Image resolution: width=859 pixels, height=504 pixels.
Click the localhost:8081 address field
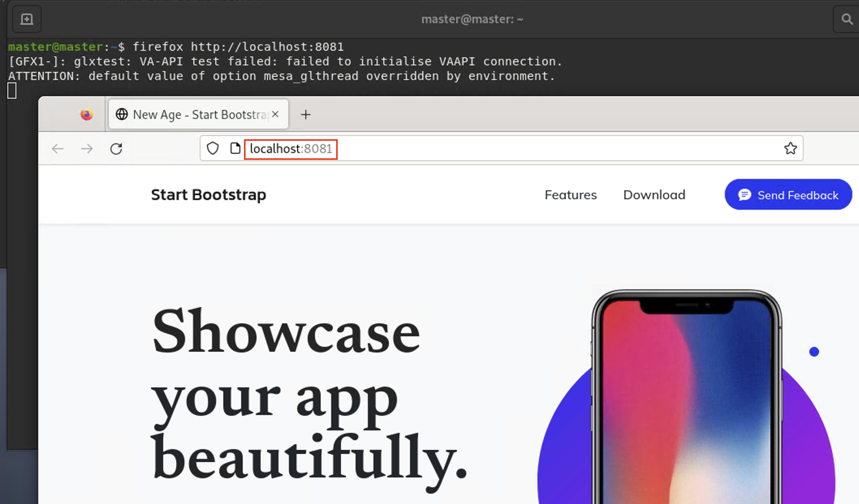(x=291, y=149)
